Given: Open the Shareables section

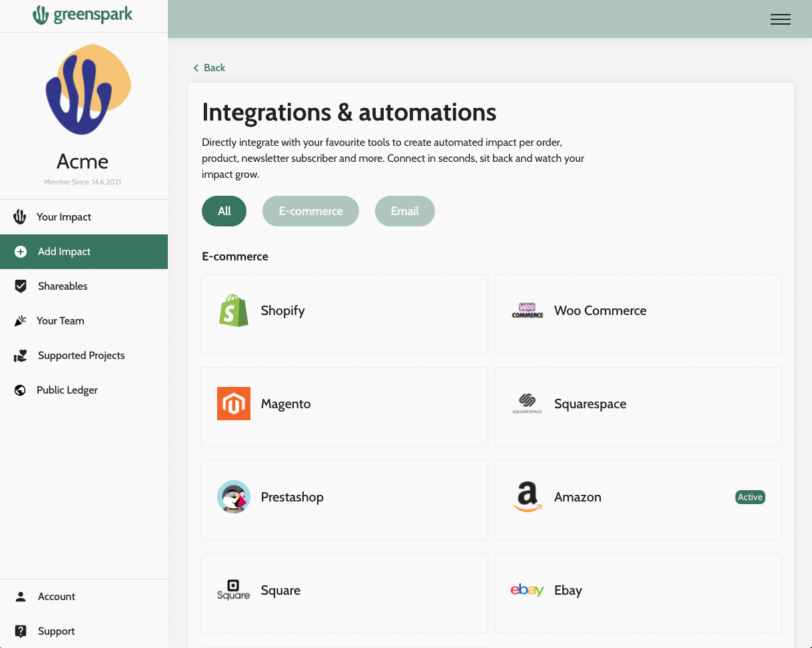Looking at the screenshot, I should [84, 286].
